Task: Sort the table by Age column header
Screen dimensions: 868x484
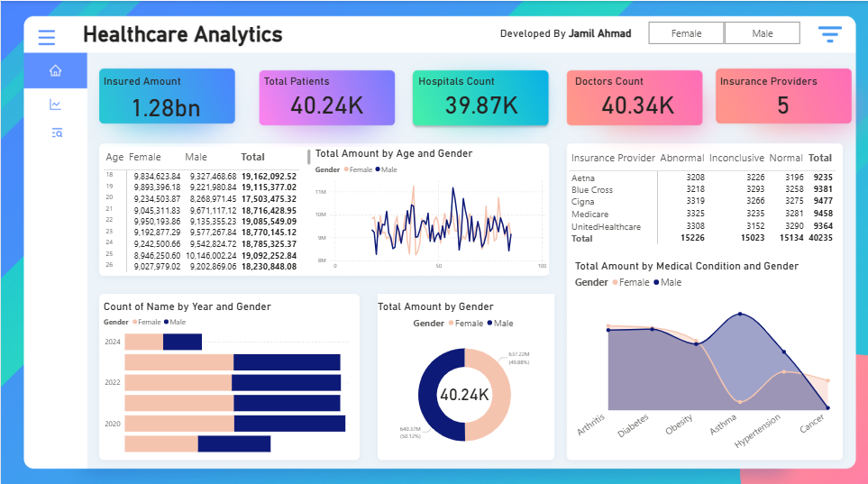Action: tap(114, 157)
